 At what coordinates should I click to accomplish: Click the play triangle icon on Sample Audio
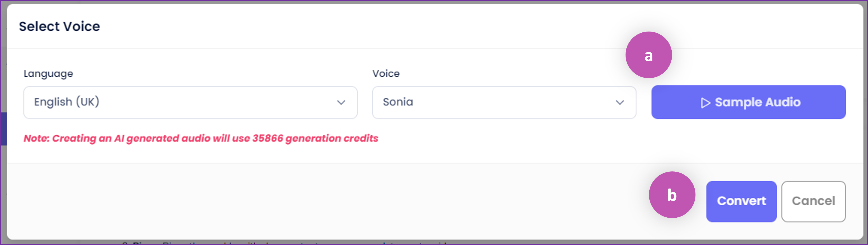[705, 103]
